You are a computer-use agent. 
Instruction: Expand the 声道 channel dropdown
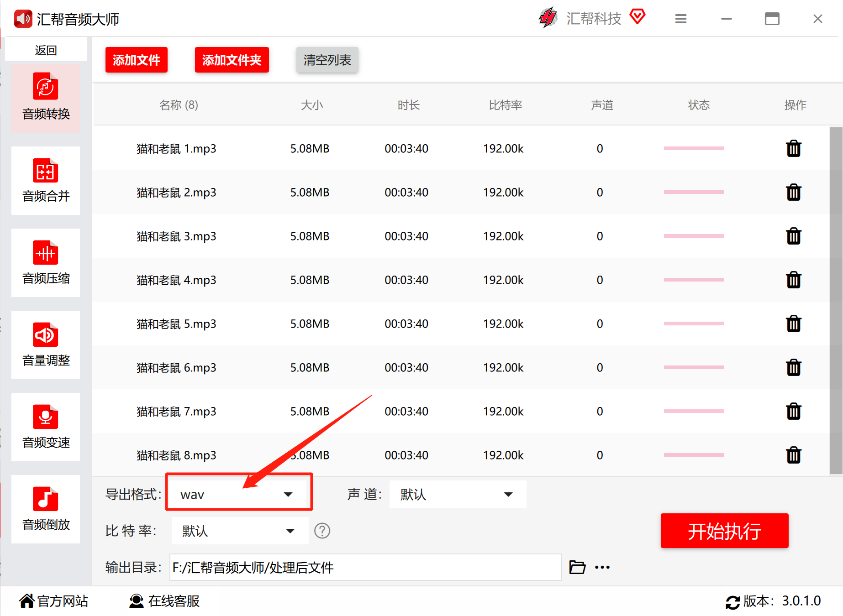[x=458, y=494]
